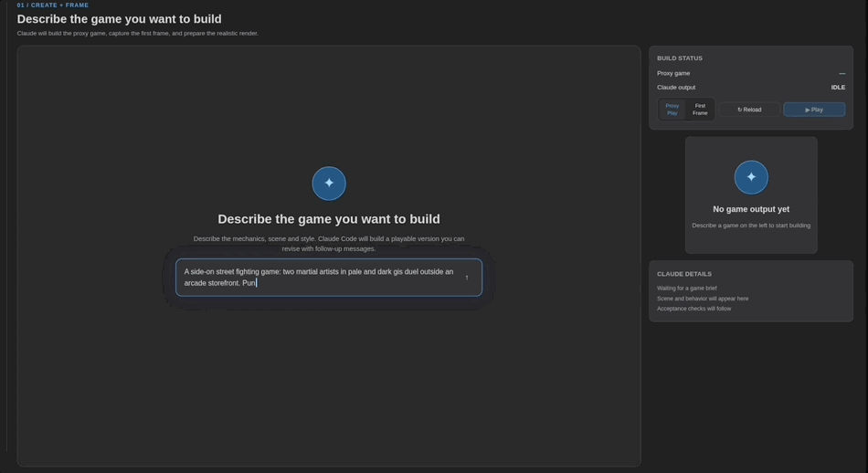Viewport: 868px width, 473px height.
Task: Click the center 'Describe the game you want to build' heading
Action: (x=329, y=219)
